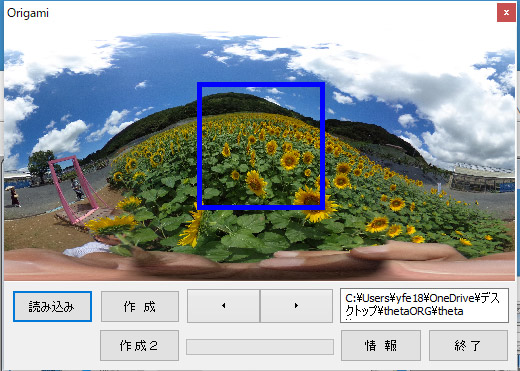Open the 情報 information dialog
The image size is (520, 371).
pyautogui.click(x=381, y=345)
